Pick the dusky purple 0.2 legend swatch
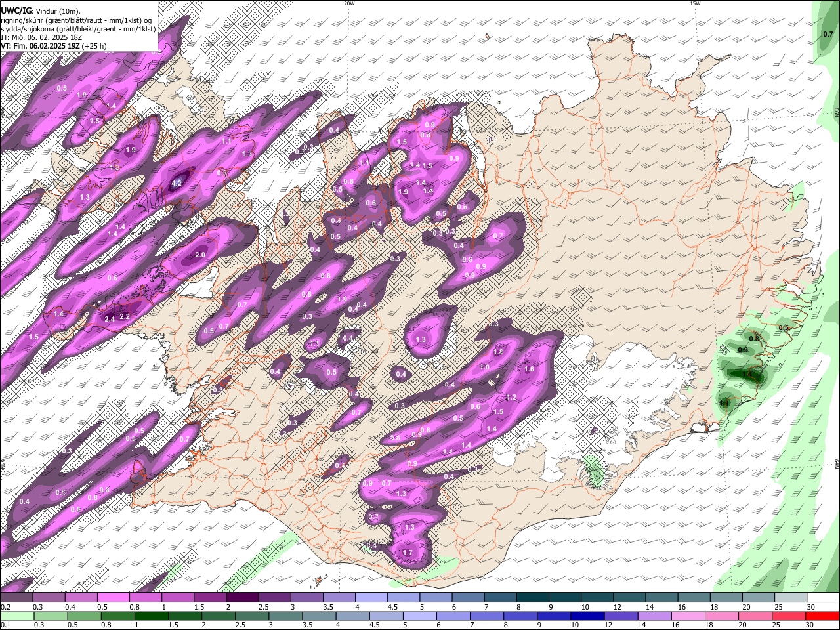This screenshot has height=630, width=840. click(x=16, y=597)
